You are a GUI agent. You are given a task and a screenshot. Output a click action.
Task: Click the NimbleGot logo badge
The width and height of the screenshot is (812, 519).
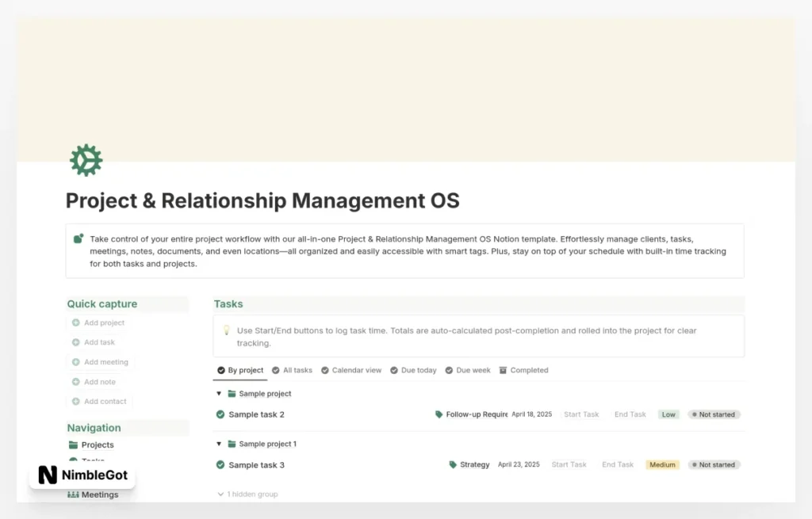click(x=82, y=475)
